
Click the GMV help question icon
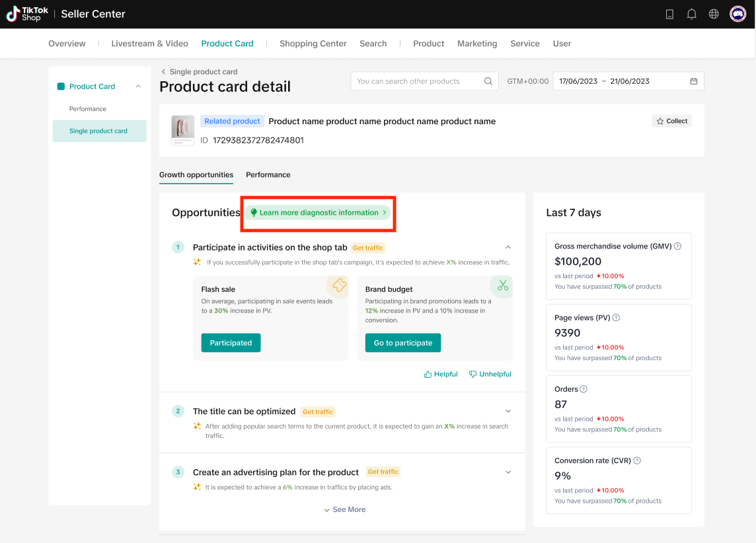(677, 246)
